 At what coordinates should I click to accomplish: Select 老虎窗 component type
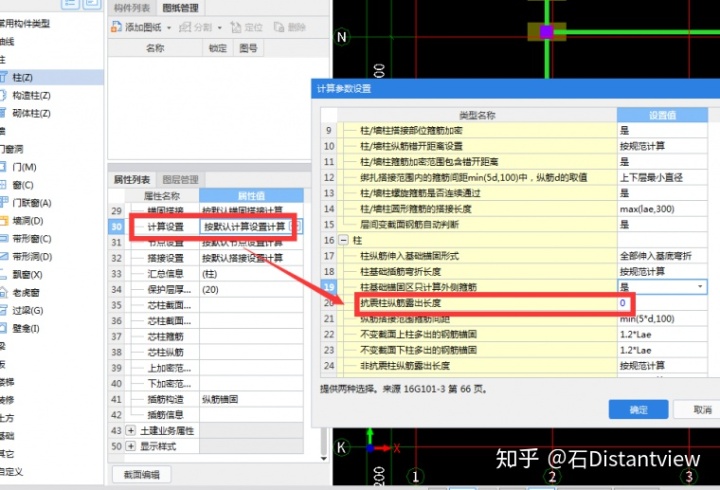pyautogui.click(x=26, y=292)
